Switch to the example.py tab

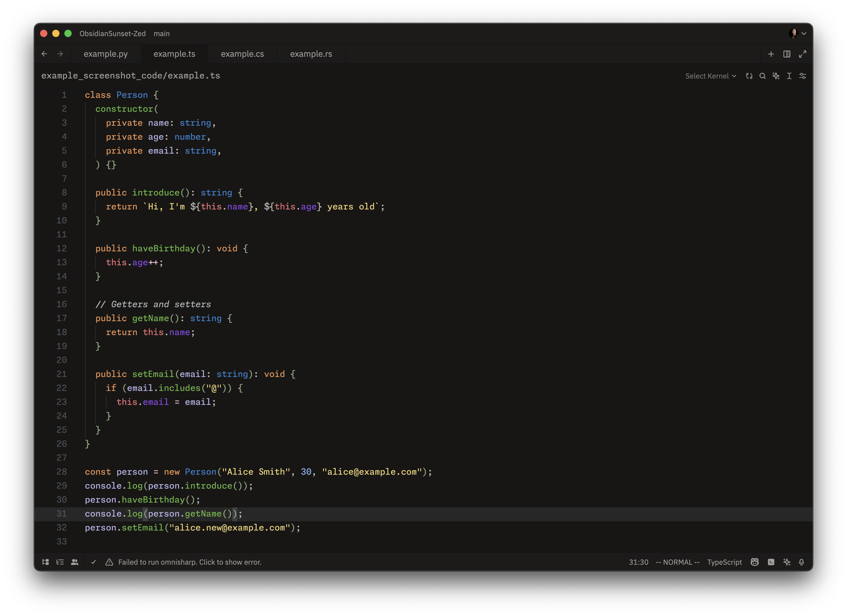click(x=106, y=54)
